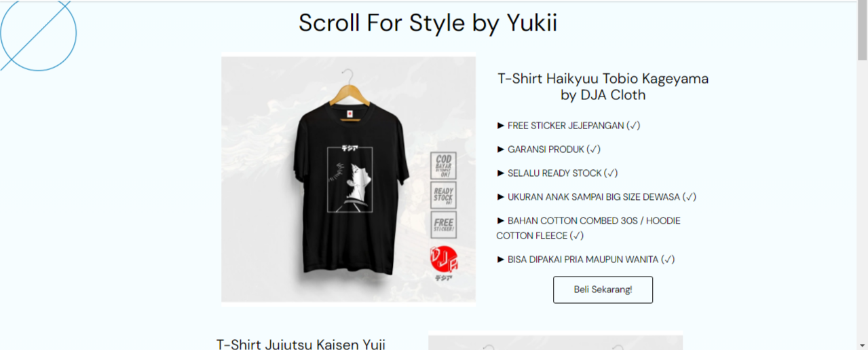Click the GARANSI PRODUK feature line
868x350 pixels.
pos(549,149)
